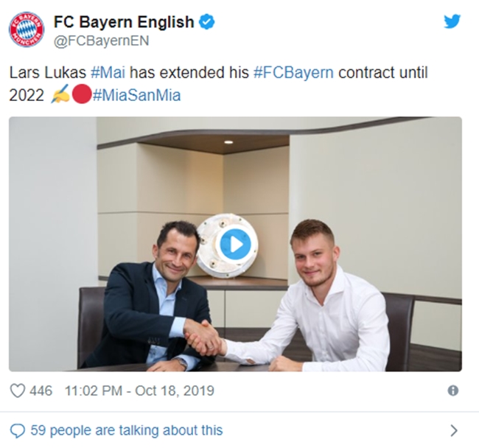Expand the conversation with the right chevron

[453, 430]
